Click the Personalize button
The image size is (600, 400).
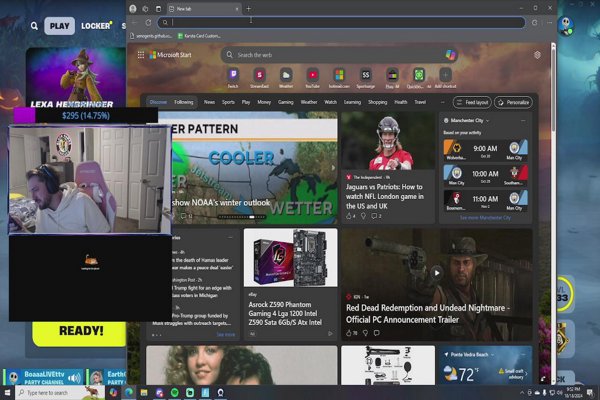point(513,102)
